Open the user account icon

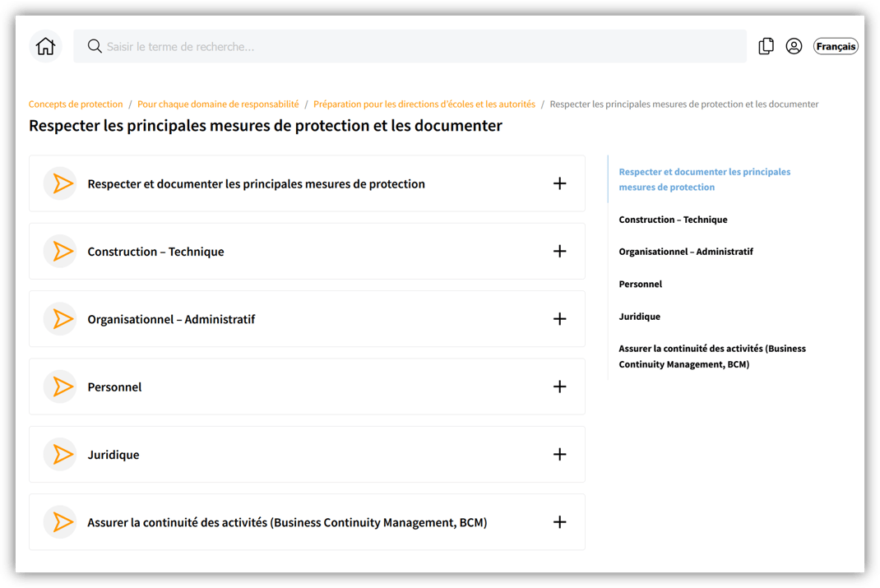tap(794, 46)
